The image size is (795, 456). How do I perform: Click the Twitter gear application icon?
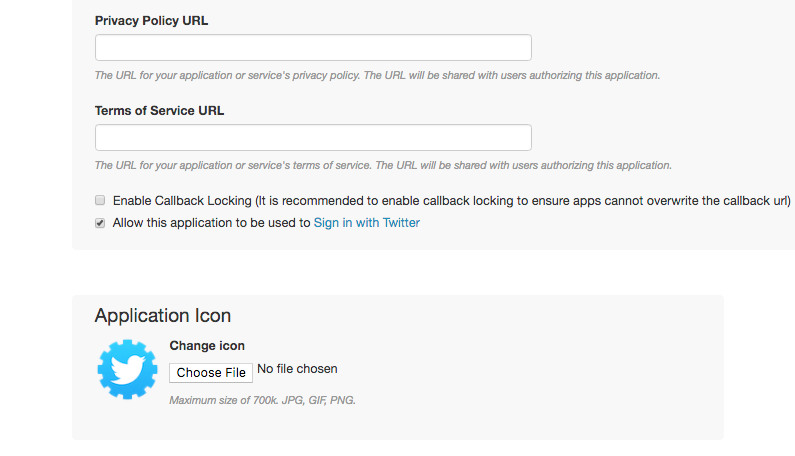127,369
